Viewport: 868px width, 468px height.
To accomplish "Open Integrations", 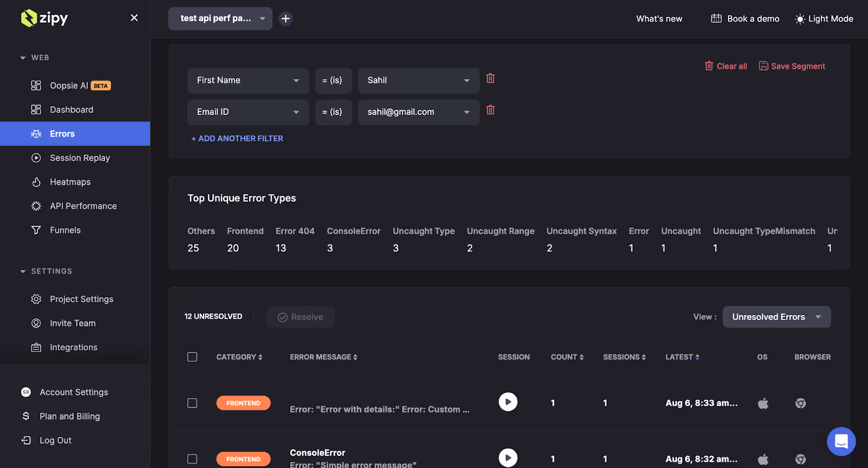I will pos(75,347).
